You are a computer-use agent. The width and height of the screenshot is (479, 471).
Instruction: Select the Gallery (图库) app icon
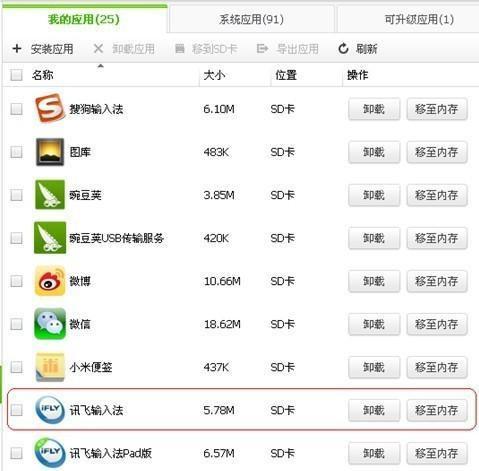click(x=50, y=152)
